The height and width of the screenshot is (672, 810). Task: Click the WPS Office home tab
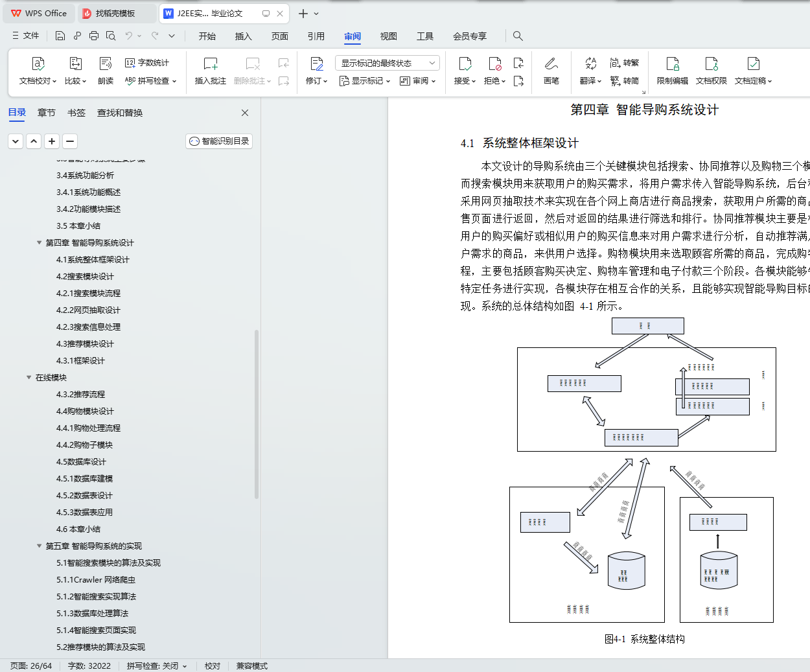(39, 13)
